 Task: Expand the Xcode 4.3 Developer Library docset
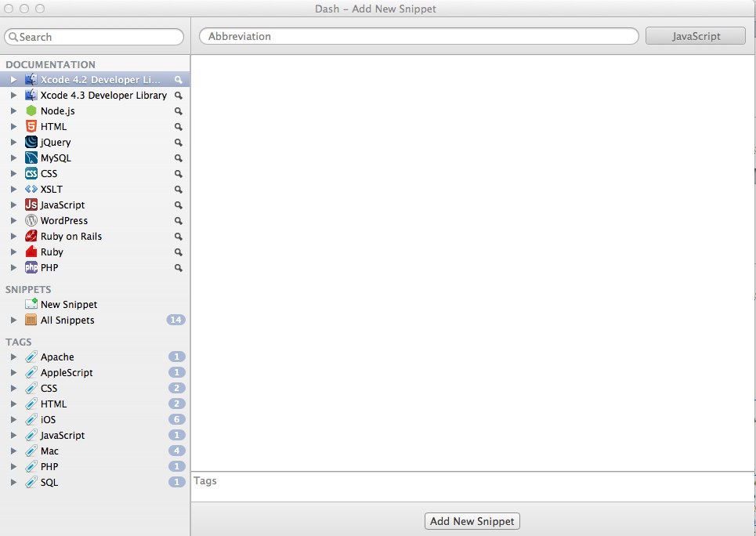click(13, 95)
